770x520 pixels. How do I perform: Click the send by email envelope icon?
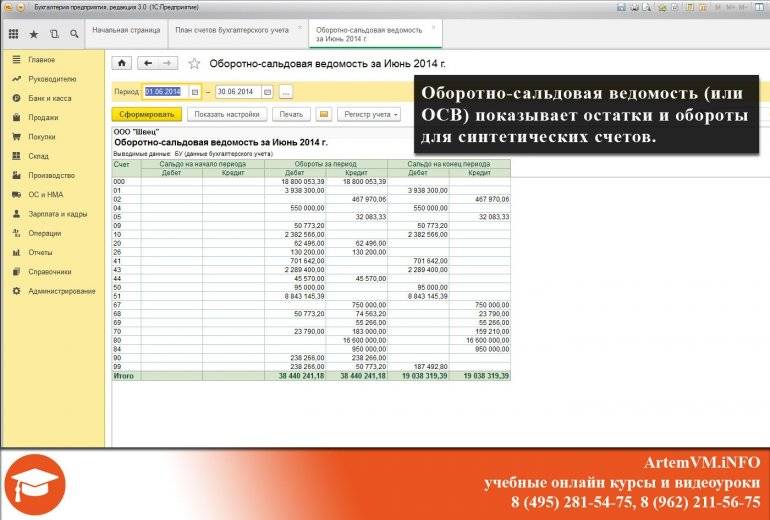[324, 114]
